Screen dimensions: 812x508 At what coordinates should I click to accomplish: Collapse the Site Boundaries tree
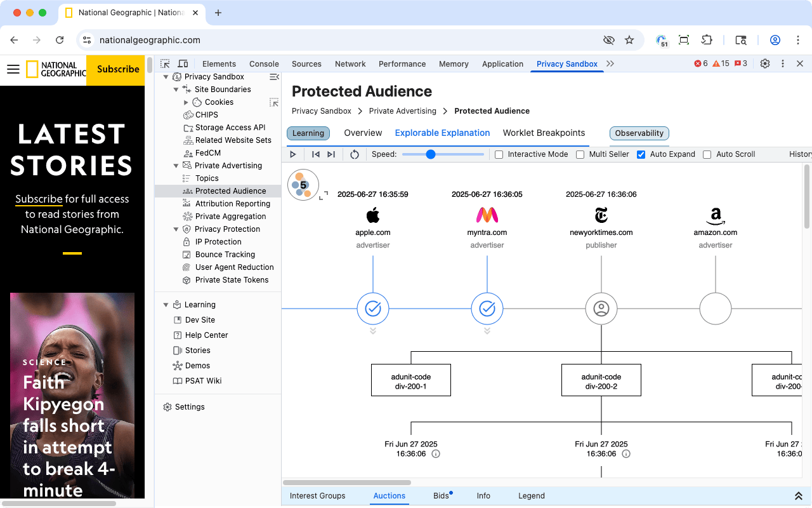coord(176,89)
